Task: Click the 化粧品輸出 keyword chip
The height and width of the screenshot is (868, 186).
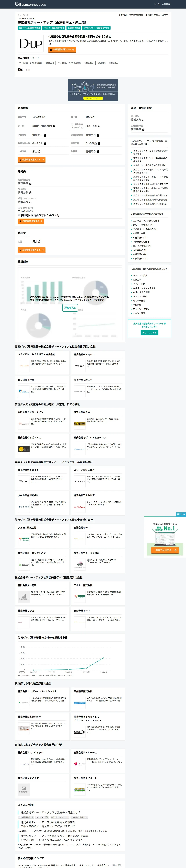Action: (89, 63)
